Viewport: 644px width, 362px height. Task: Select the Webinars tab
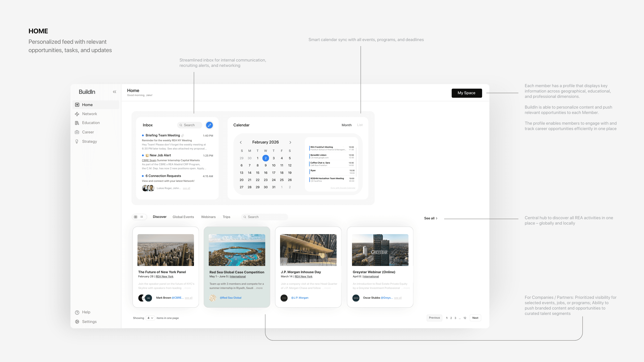[x=208, y=217]
